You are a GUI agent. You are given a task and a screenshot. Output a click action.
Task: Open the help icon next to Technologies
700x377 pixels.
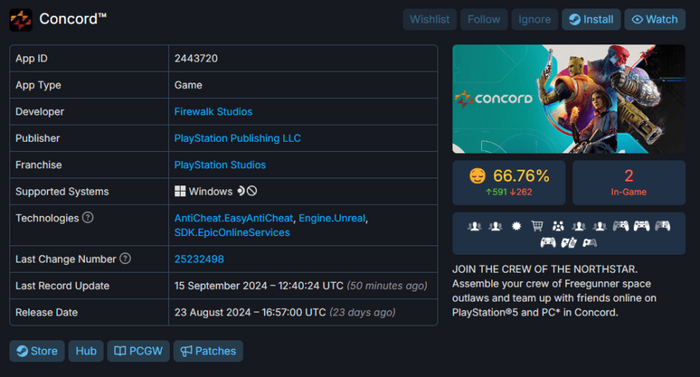pos(88,218)
